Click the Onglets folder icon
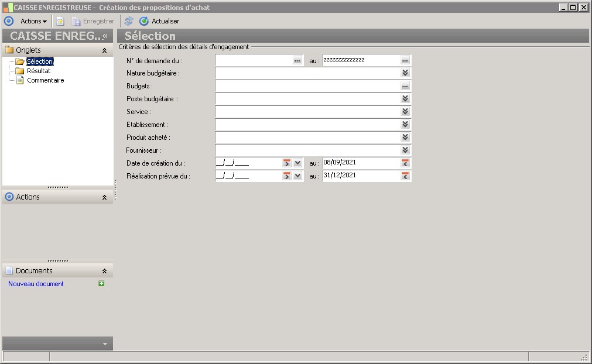Image resolution: width=592 pixels, height=364 pixels. pos(9,50)
